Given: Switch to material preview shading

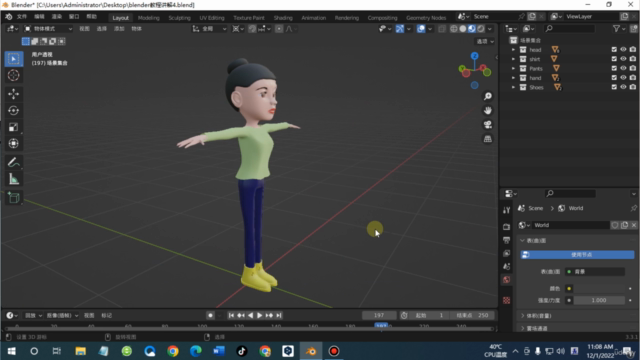Looking at the screenshot, I should click(x=472, y=29).
